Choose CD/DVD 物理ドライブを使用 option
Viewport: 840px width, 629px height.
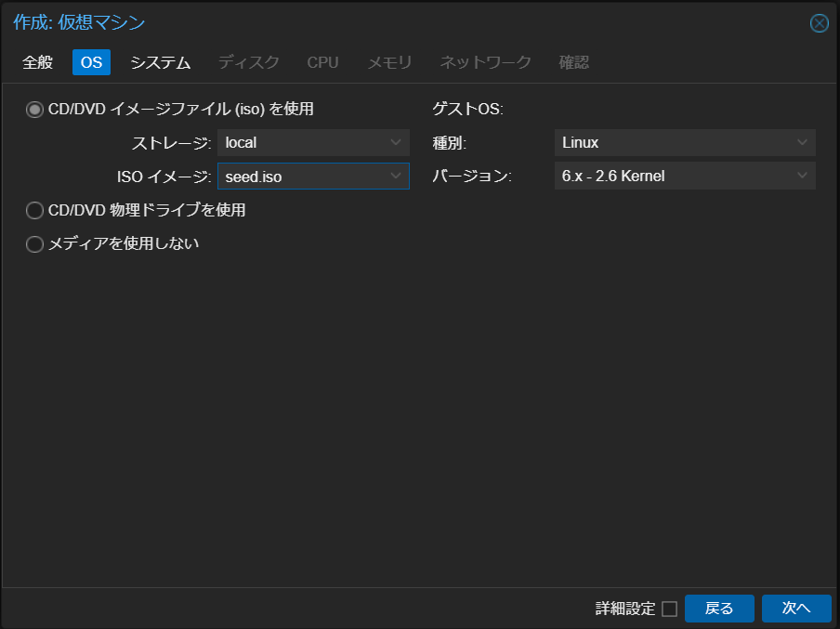pos(34,211)
